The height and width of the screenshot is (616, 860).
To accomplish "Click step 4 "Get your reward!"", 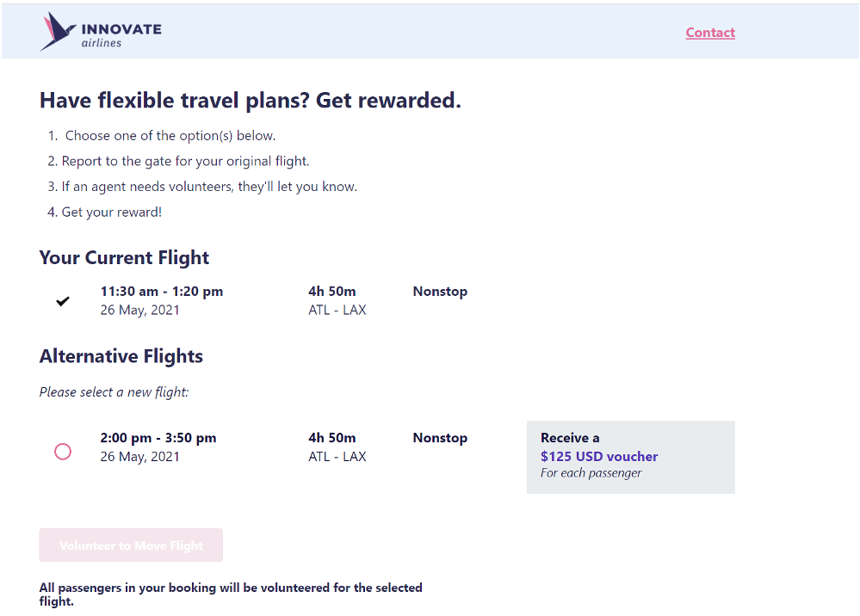I will coord(111,212).
